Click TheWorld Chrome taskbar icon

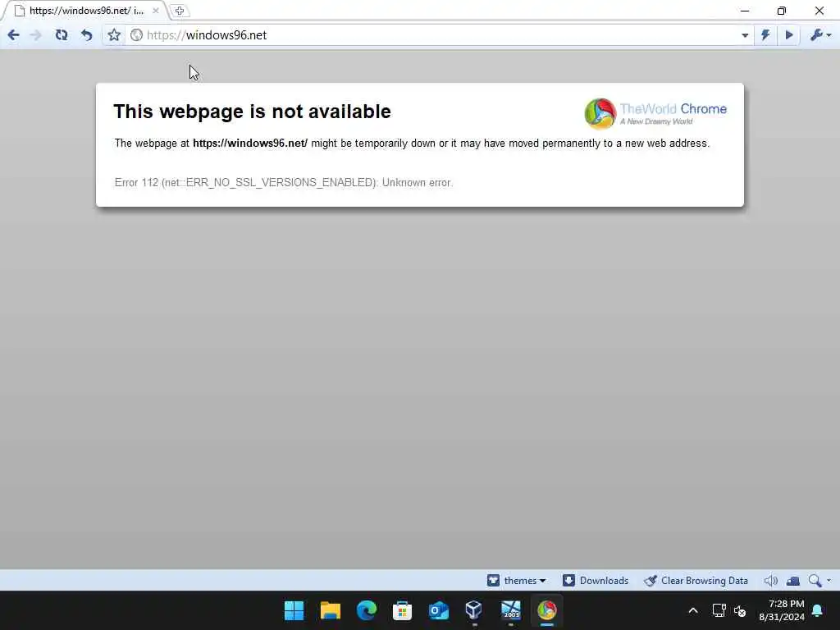click(547, 610)
